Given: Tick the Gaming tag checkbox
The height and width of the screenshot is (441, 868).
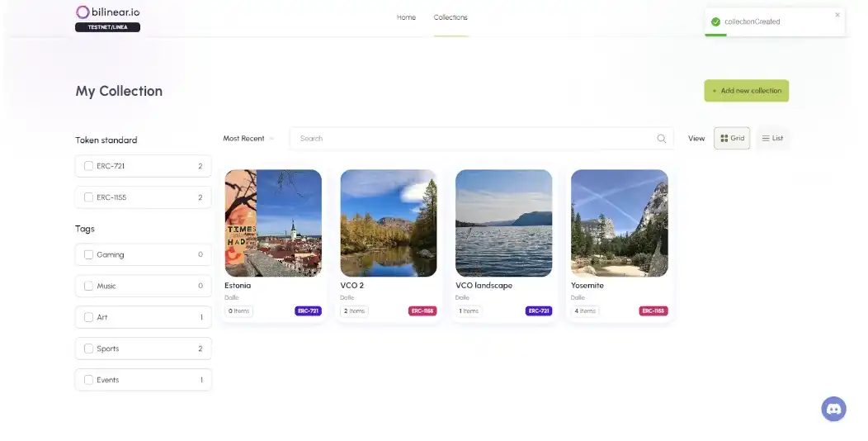Looking at the screenshot, I should point(88,254).
